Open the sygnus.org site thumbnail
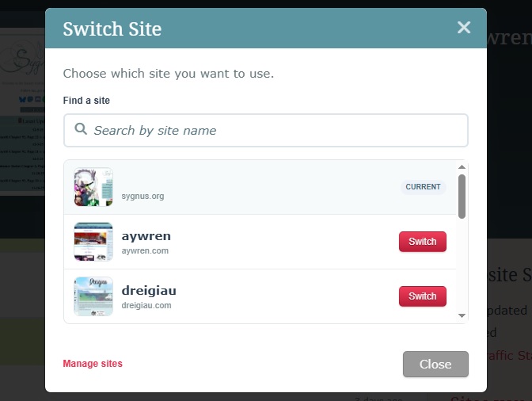 [x=93, y=187]
